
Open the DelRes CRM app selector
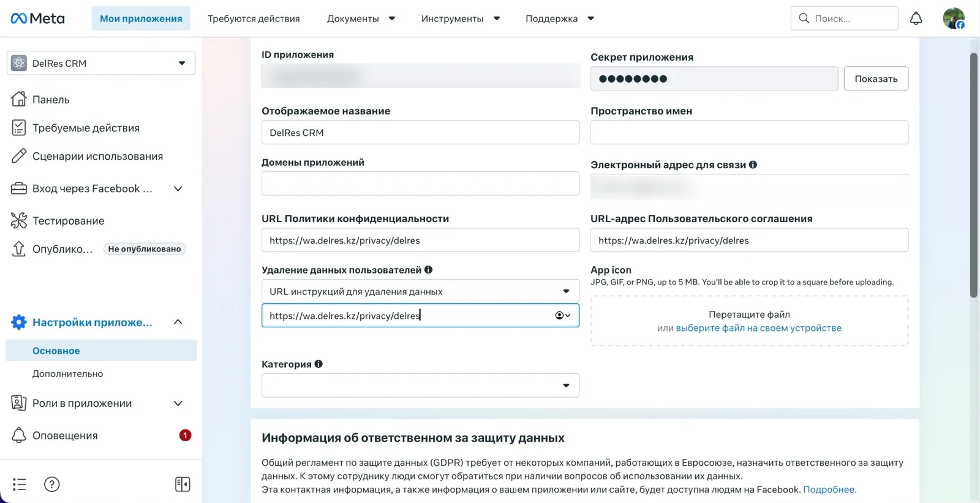101,63
